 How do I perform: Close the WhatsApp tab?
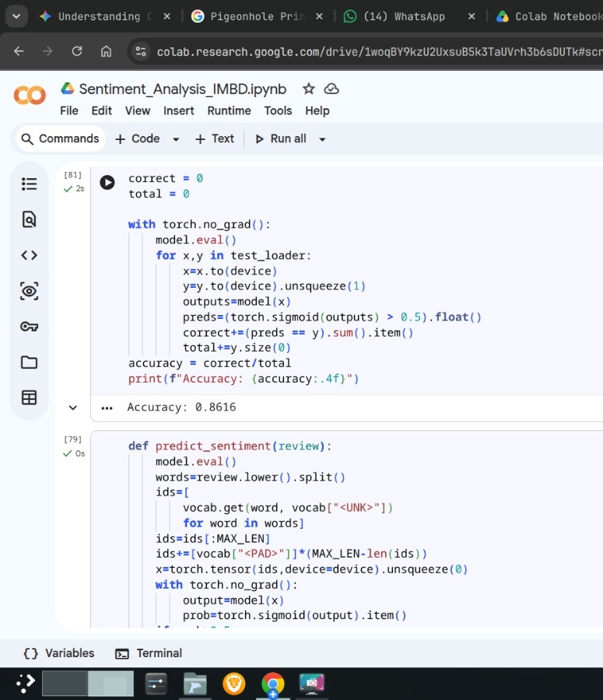472,16
